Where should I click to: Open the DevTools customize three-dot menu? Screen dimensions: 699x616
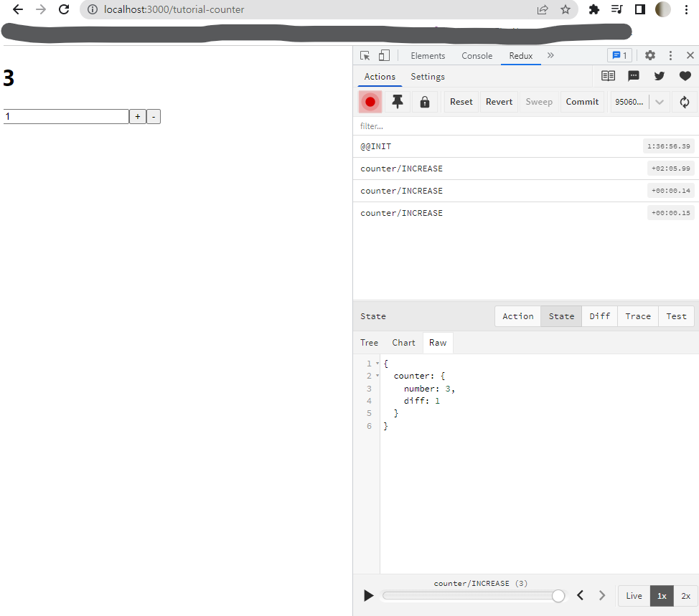(670, 56)
